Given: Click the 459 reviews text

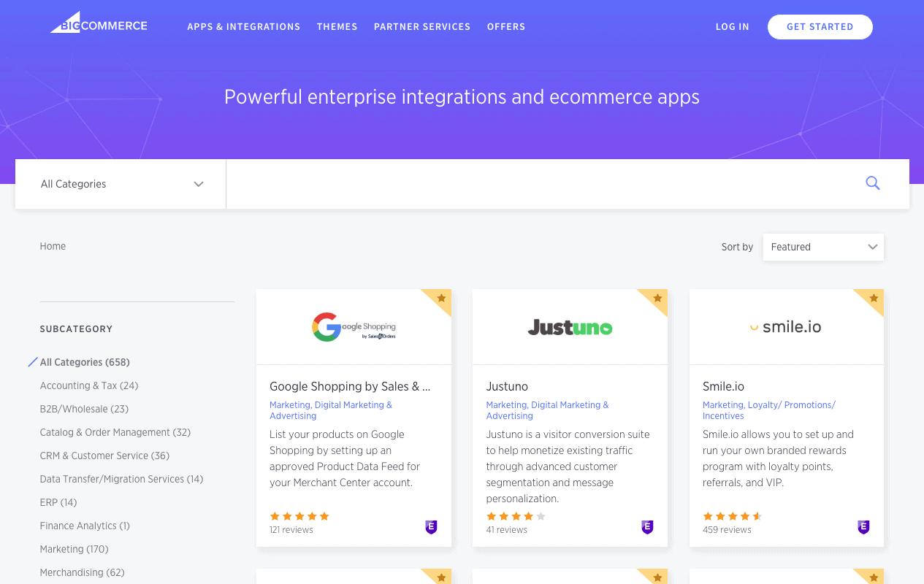Looking at the screenshot, I should pyautogui.click(x=727, y=530).
